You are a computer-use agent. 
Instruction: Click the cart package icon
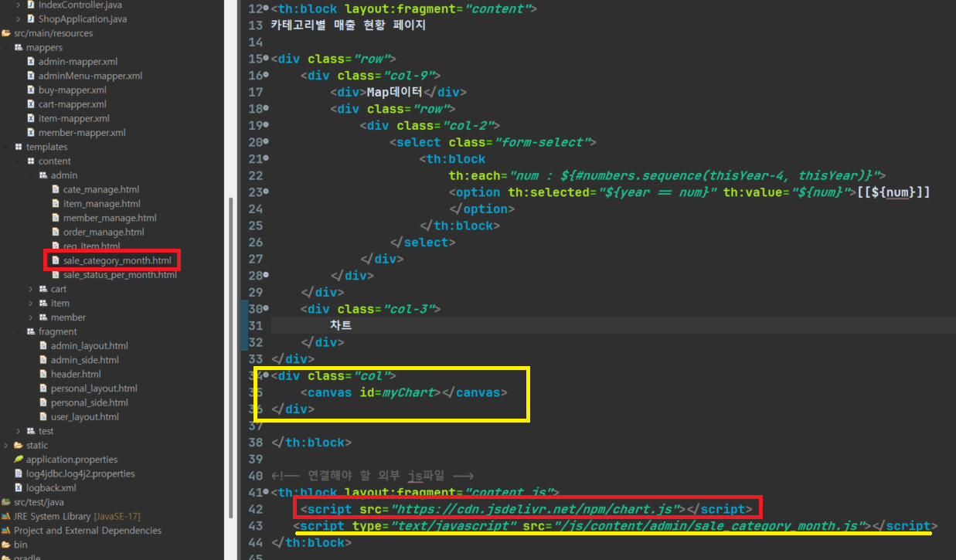click(x=43, y=289)
